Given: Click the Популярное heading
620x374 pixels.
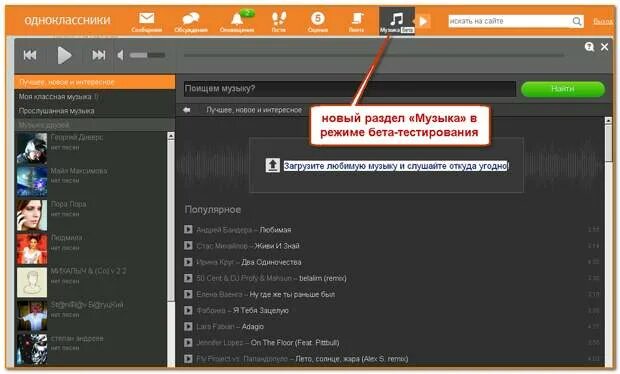Looking at the screenshot, I should [x=213, y=210].
